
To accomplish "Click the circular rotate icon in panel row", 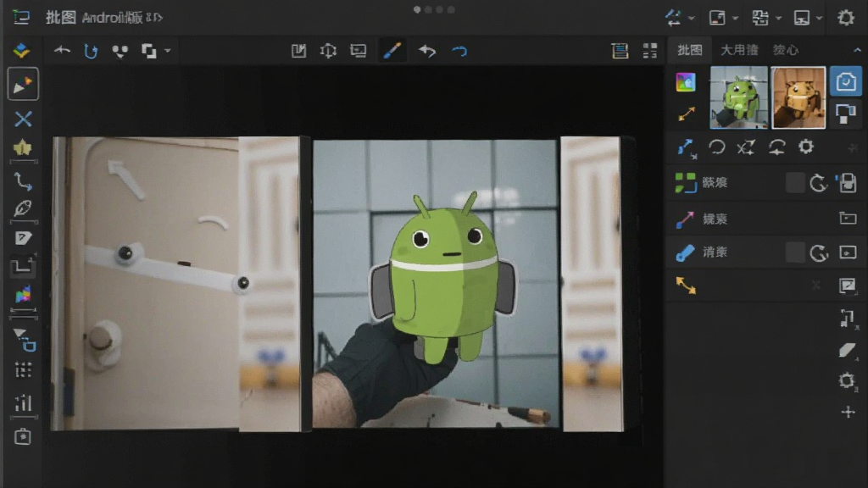I will pos(717,147).
